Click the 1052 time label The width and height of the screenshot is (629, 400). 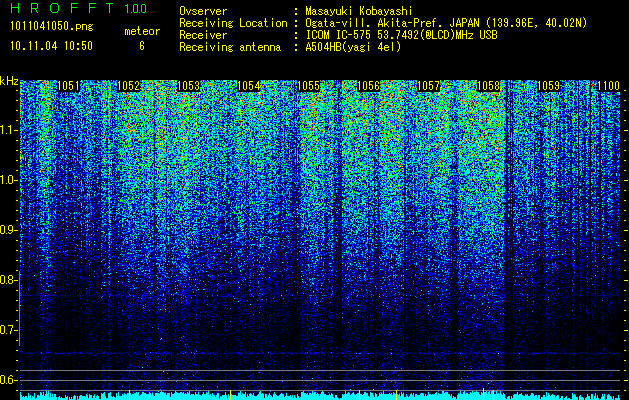[x=128, y=86]
